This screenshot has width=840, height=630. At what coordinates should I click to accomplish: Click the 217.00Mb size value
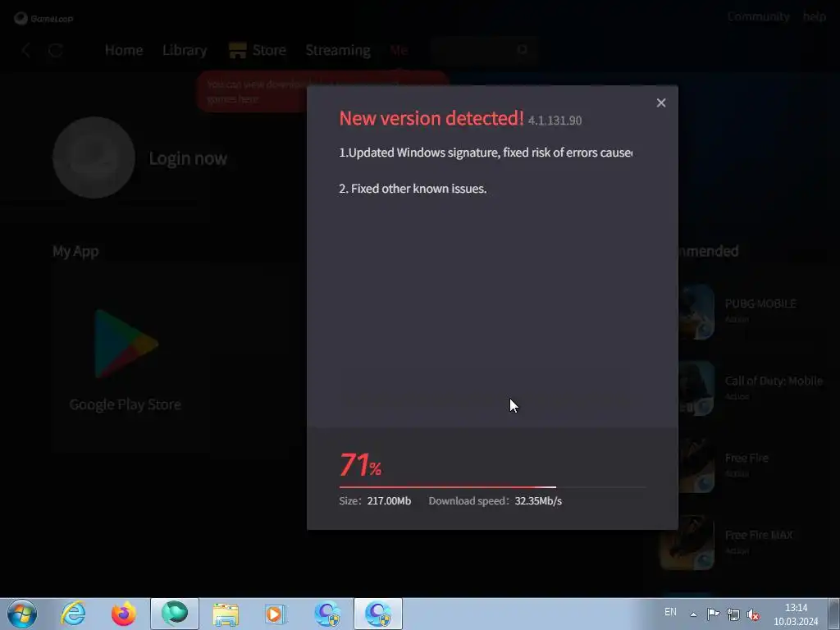coord(389,501)
